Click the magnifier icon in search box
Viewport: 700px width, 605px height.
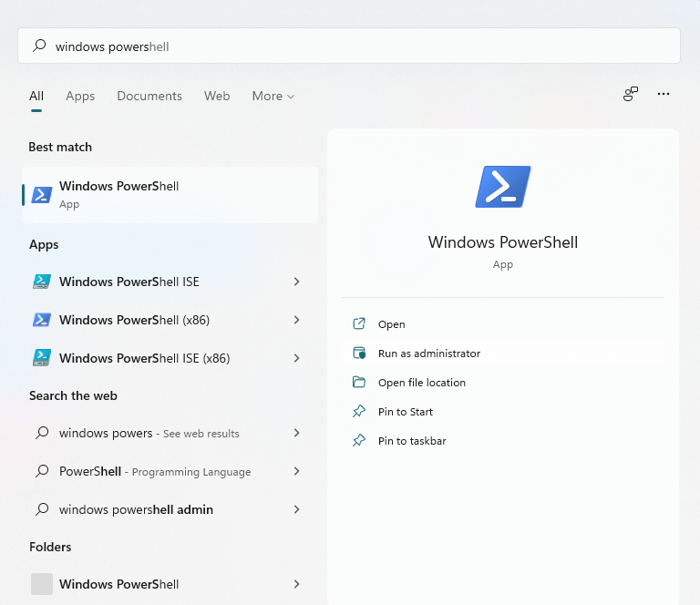point(39,46)
